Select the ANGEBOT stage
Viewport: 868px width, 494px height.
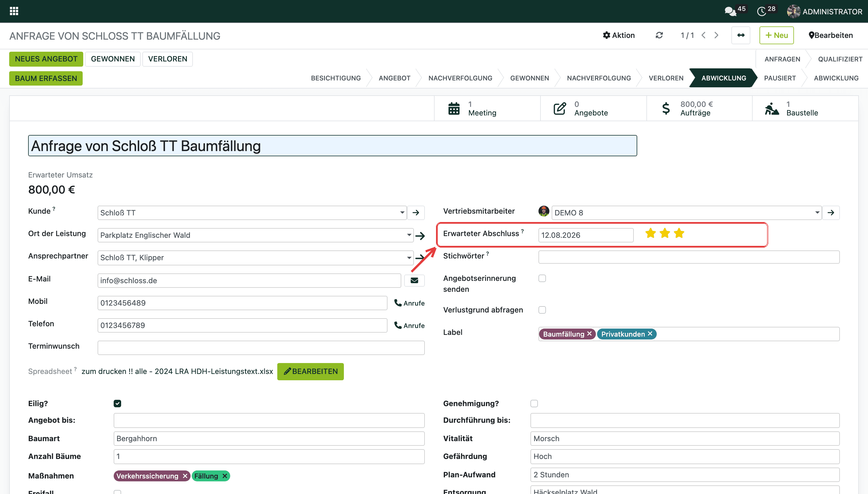click(x=394, y=78)
